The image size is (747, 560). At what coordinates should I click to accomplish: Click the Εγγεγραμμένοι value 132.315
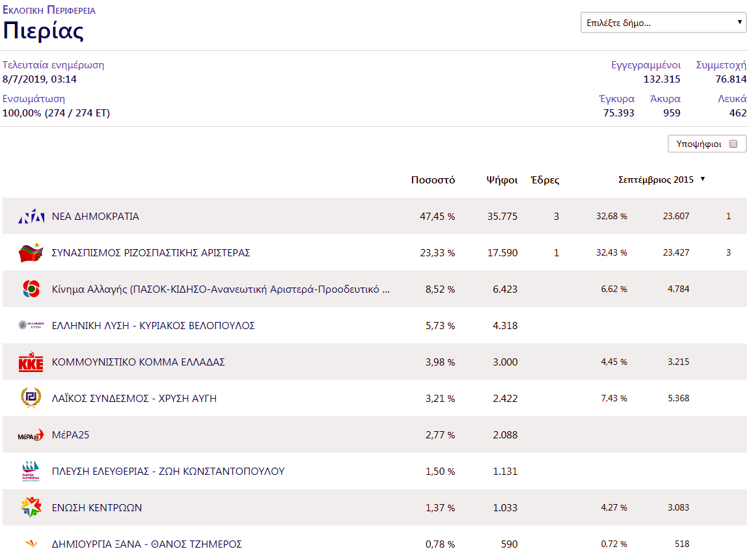662,79
